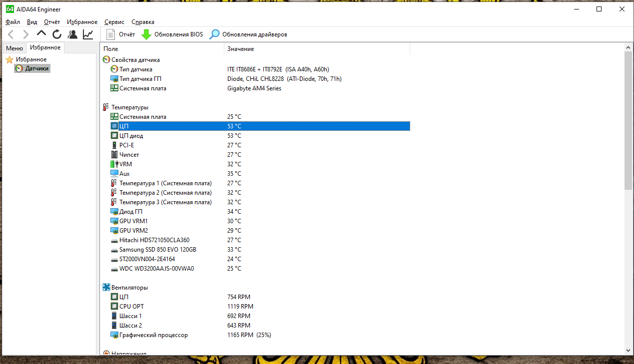Viewport: 634px width, 364px height.
Task: Click the AIDA64 title bar app icon
Action: click(9, 9)
